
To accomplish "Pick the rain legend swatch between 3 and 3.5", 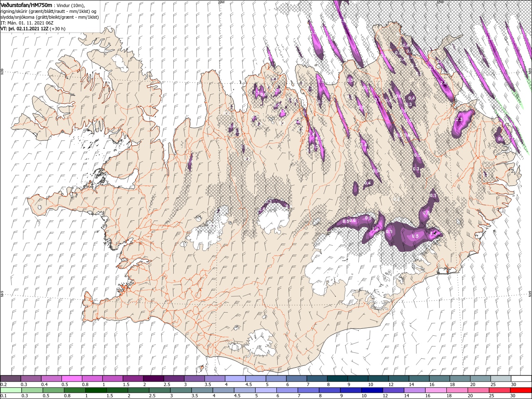I will (x=181, y=390).
